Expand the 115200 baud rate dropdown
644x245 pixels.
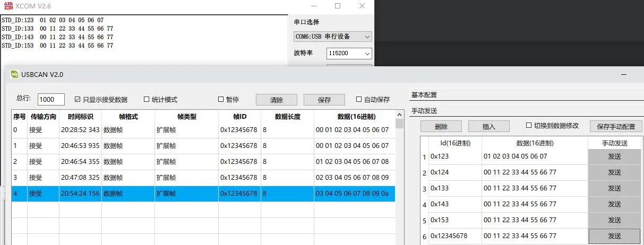(x=349, y=54)
